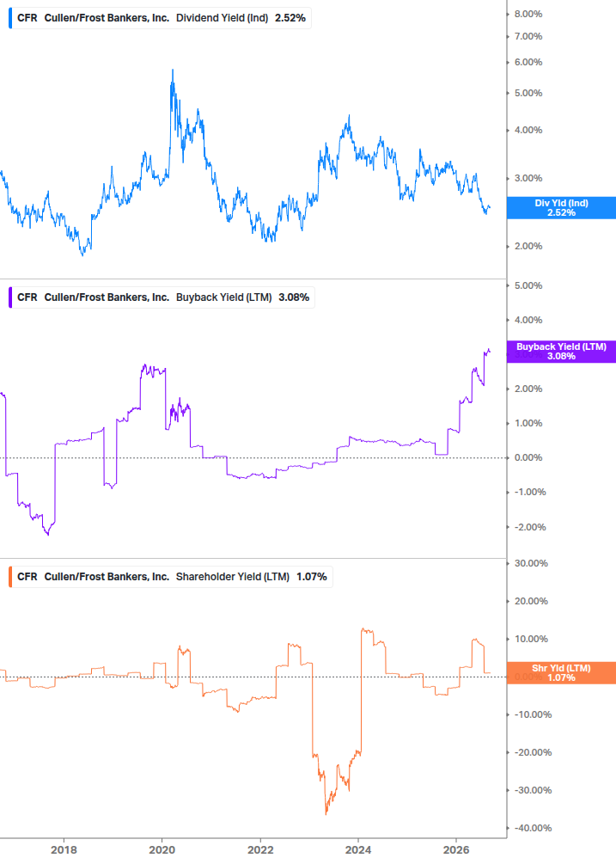
Task: Click the 2020 label on the time axis
Action: pos(162,849)
